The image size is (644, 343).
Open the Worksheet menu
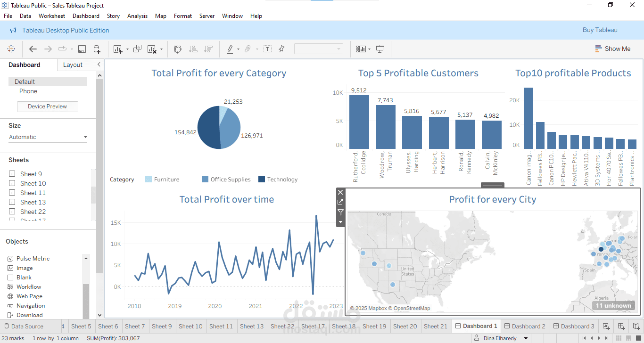(52, 16)
